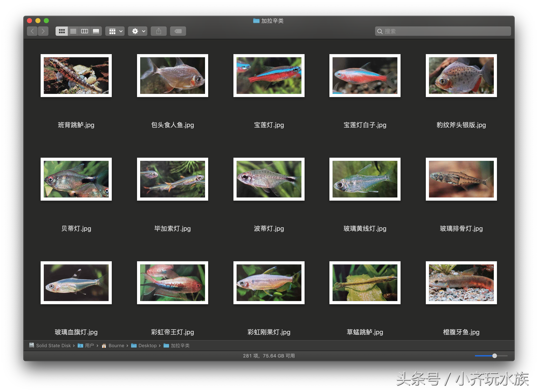This screenshot has width=538, height=392.
Task: Click the file name 玻璃血旗灯.jpg
Action: [x=76, y=332]
